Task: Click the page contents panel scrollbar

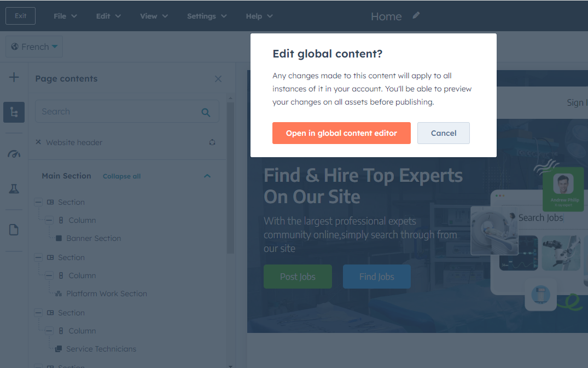Action: pos(230,177)
